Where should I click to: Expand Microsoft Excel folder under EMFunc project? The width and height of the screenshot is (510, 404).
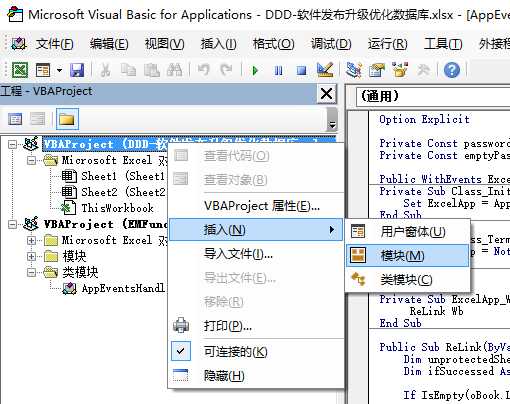31,240
